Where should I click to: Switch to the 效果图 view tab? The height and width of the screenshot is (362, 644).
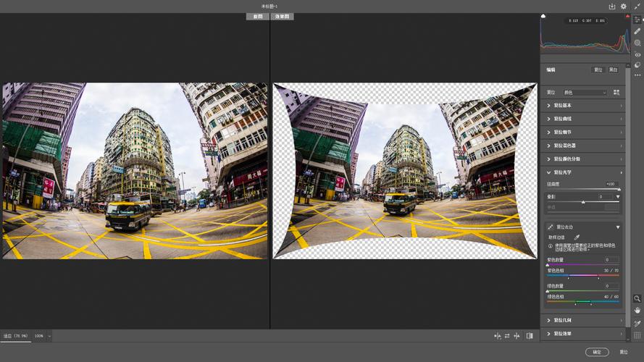[x=282, y=17]
